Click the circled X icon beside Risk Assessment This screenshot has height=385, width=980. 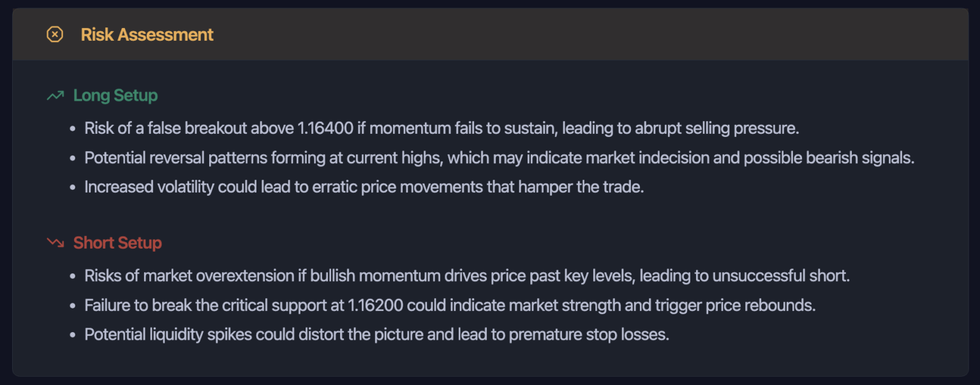coord(55,34)
